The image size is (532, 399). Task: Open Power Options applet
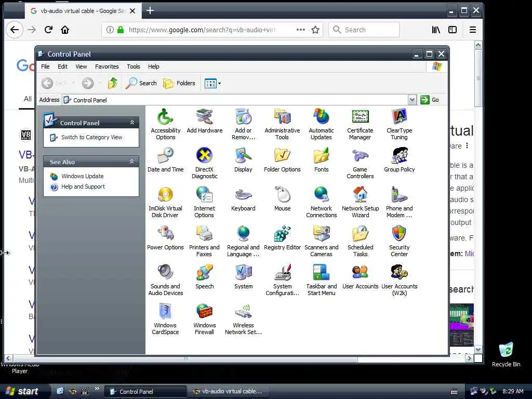pos(165,237)
